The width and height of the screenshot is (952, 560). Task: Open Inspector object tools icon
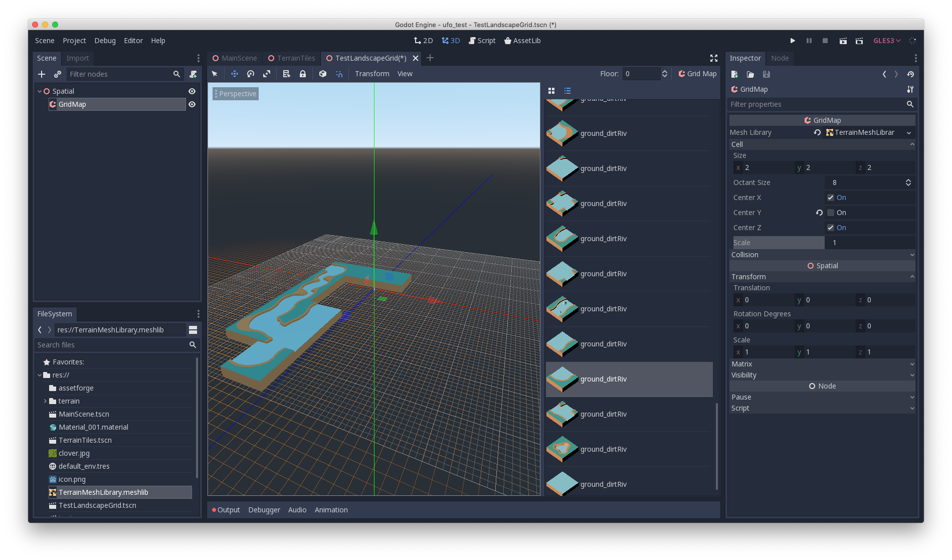pos(910,89)
